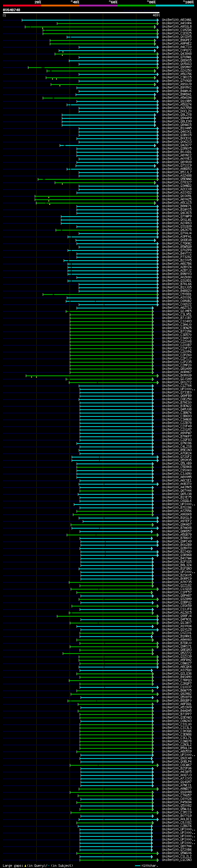
Task: Open hit label UniRef100_C2BGT6
Action: [x=176, y=826]
